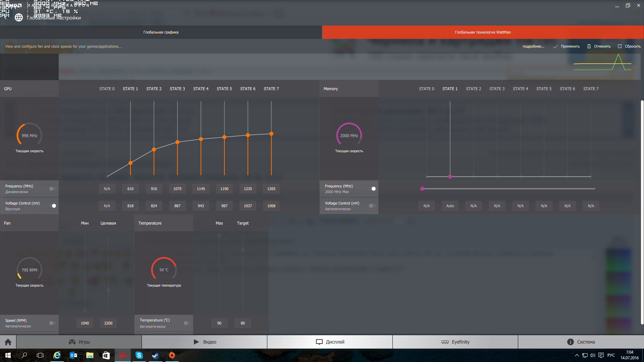Screen dimensions: 644x362
Task: Open the Видео section
Action: click(x=205, y=342)
